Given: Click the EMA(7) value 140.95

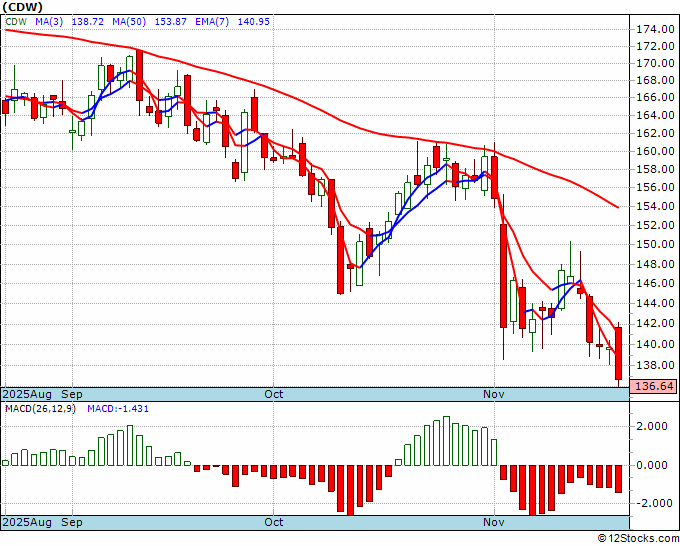Looking at the screenshot, I should [x=254, y=22].
